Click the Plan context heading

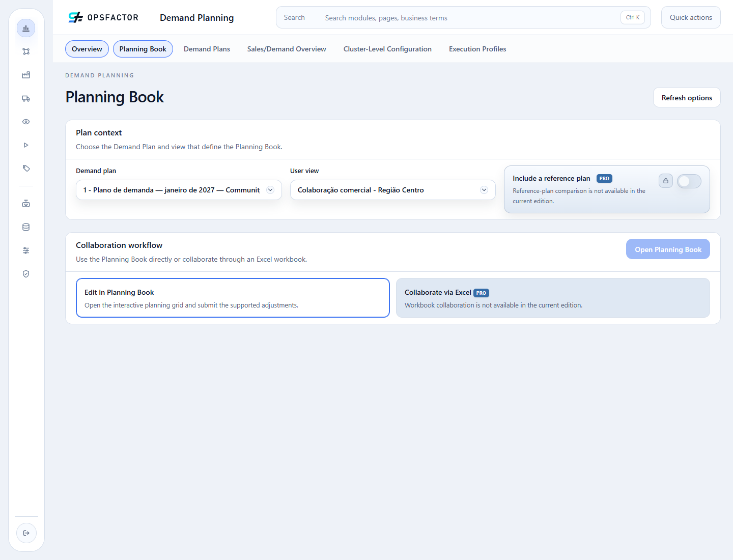tap(99, 133)
